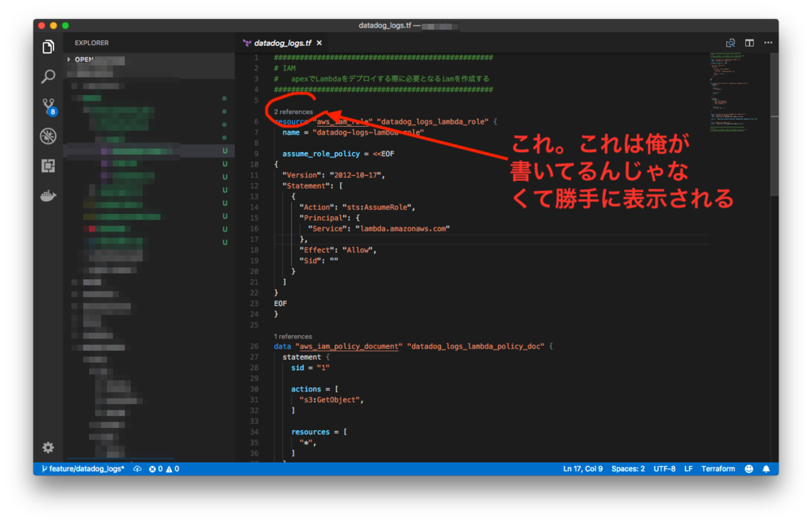Change indentation Spaces: 2 setting

click(x=628, y=468)
